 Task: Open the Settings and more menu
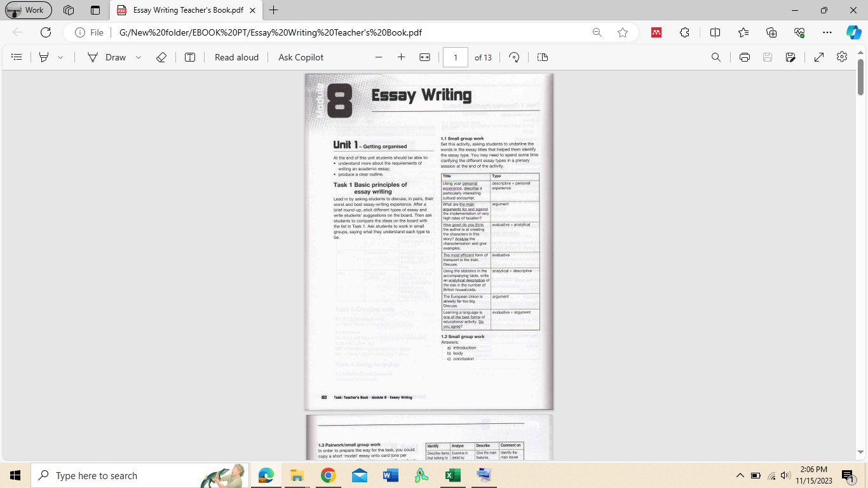pyautogui.click(x=827, y=32)
